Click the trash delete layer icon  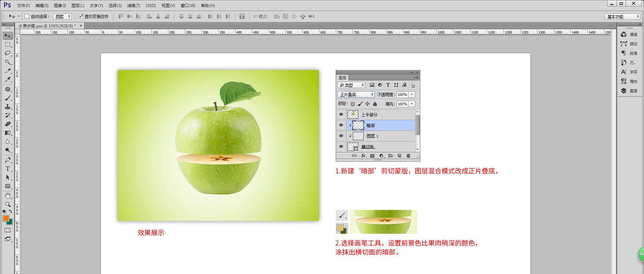408,156
